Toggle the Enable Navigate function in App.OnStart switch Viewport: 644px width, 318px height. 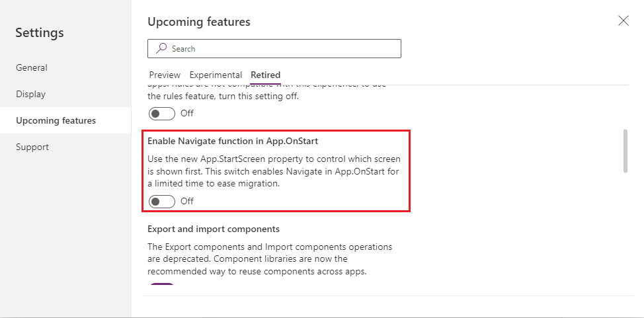(162, 201)
